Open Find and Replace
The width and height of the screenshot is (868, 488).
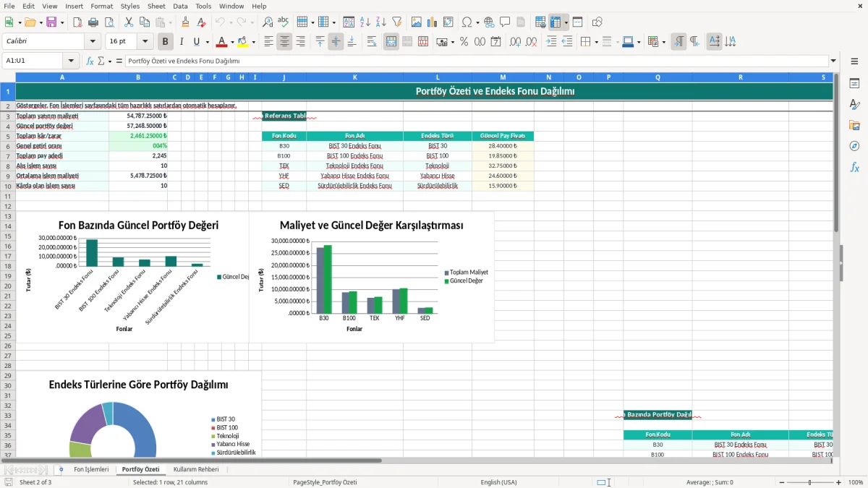[268, 22]
